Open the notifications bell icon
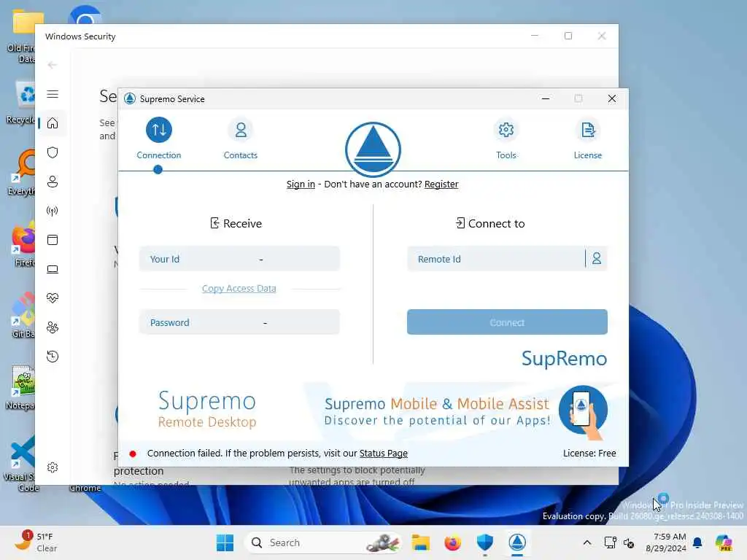This screenshot has width=747, height=560. click(698, 542)
